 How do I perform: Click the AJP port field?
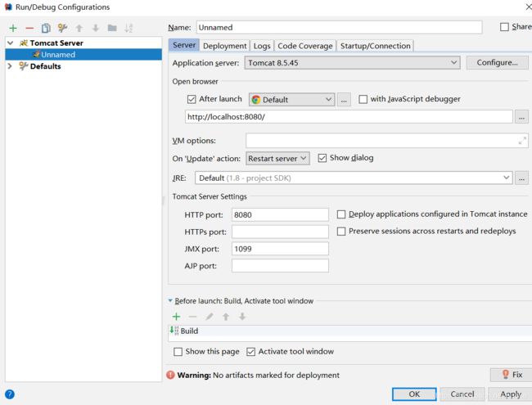(x=280, y=266)
